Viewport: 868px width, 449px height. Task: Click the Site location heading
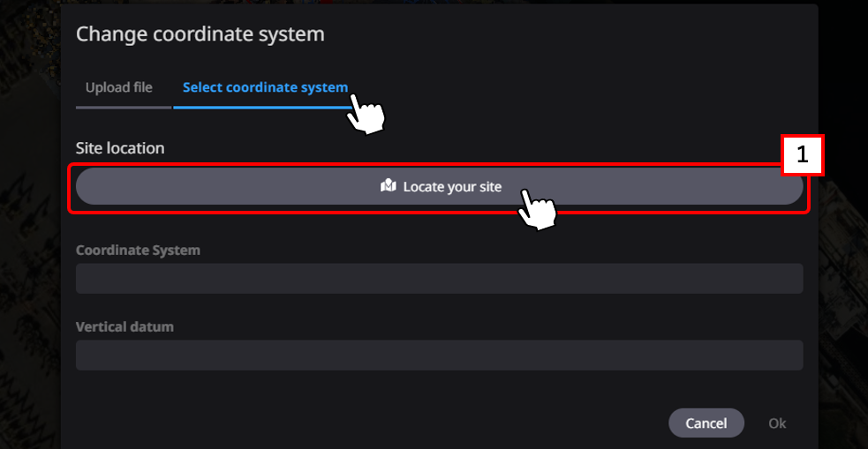pyautogui.click(x=120, y=148)
